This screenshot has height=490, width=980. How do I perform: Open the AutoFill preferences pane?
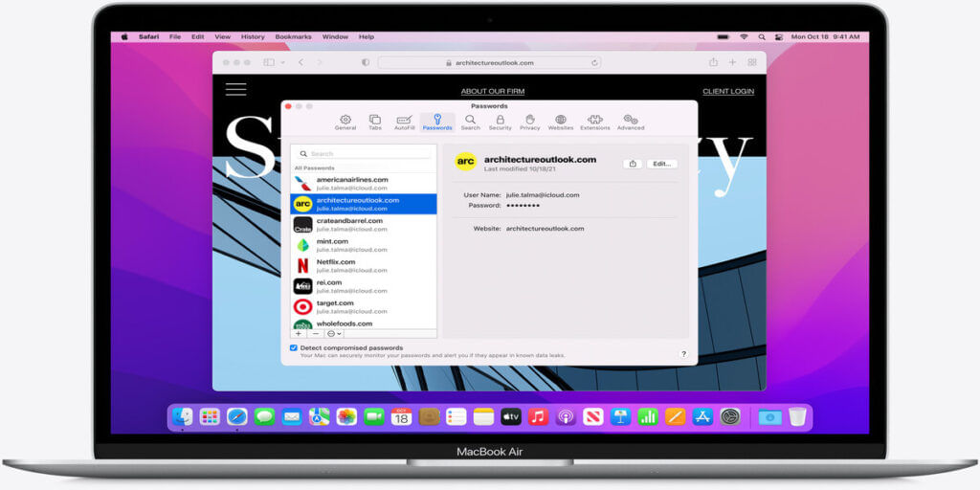(x=405, y=122)
